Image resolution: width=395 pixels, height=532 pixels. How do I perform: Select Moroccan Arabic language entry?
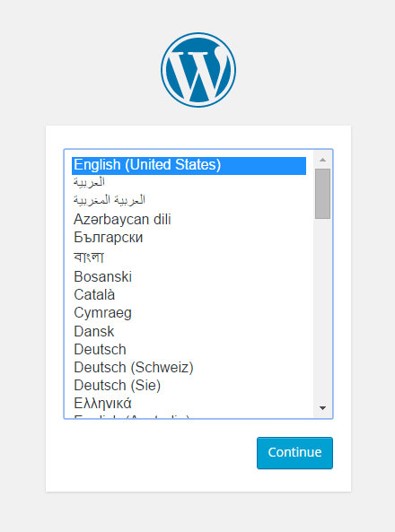click(189, 201)
